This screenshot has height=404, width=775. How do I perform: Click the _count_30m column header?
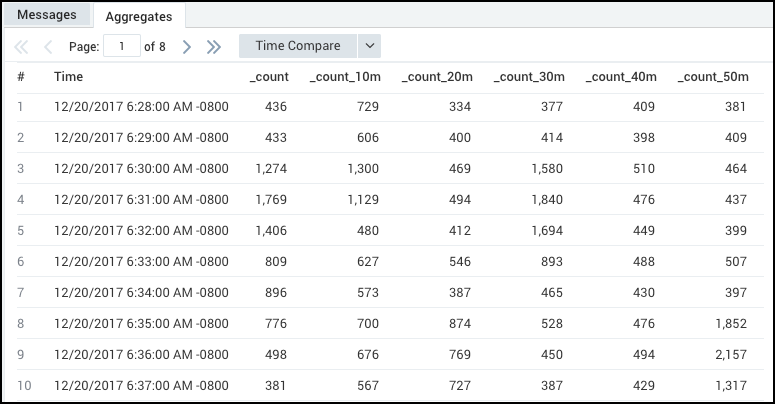click(528, 77)
